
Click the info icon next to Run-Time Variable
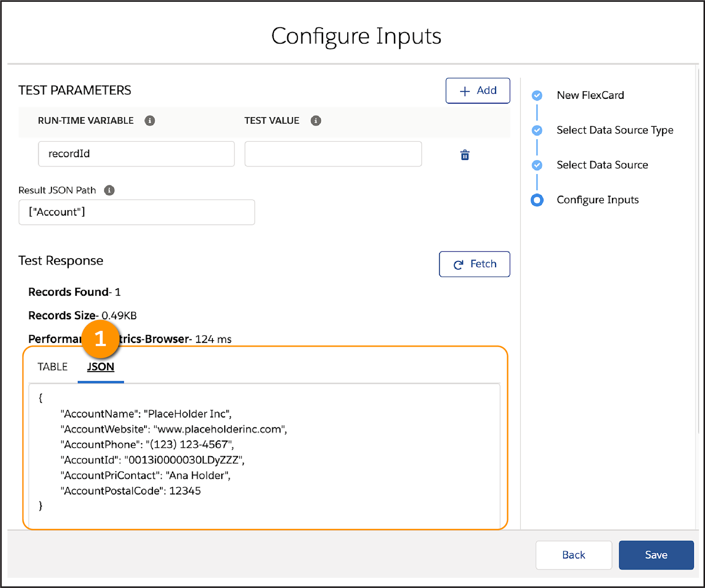[x=150, y=120]
